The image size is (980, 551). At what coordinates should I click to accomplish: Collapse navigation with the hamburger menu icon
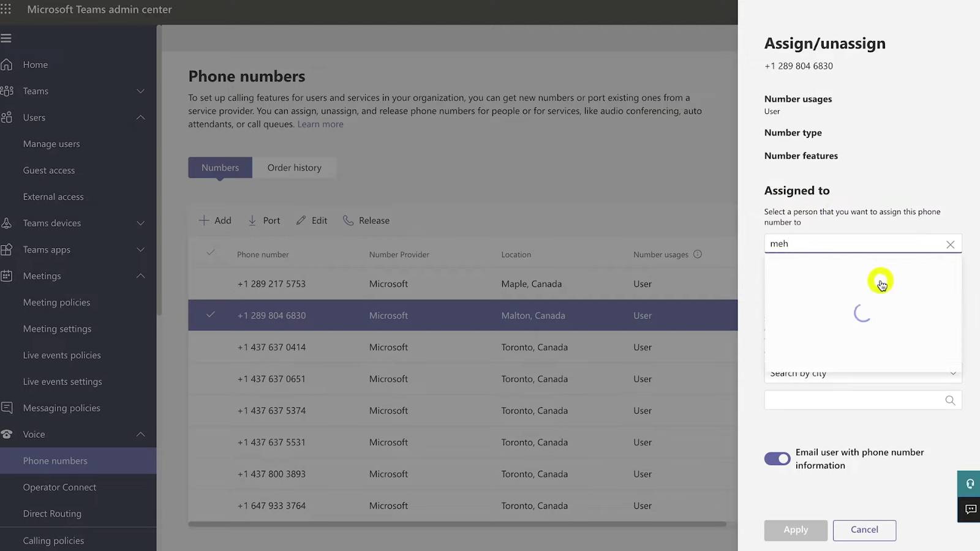click(6, 39)
